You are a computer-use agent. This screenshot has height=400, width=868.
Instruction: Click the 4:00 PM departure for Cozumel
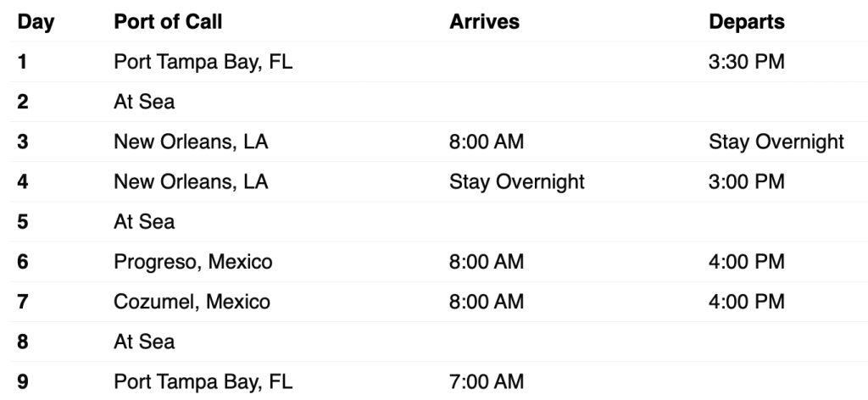point(745,302)
